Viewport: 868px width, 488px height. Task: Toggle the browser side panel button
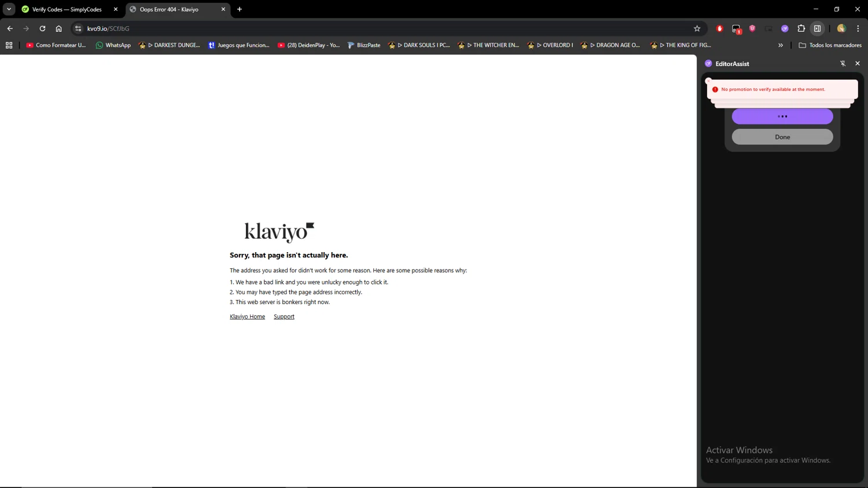(x=817, y=28)
